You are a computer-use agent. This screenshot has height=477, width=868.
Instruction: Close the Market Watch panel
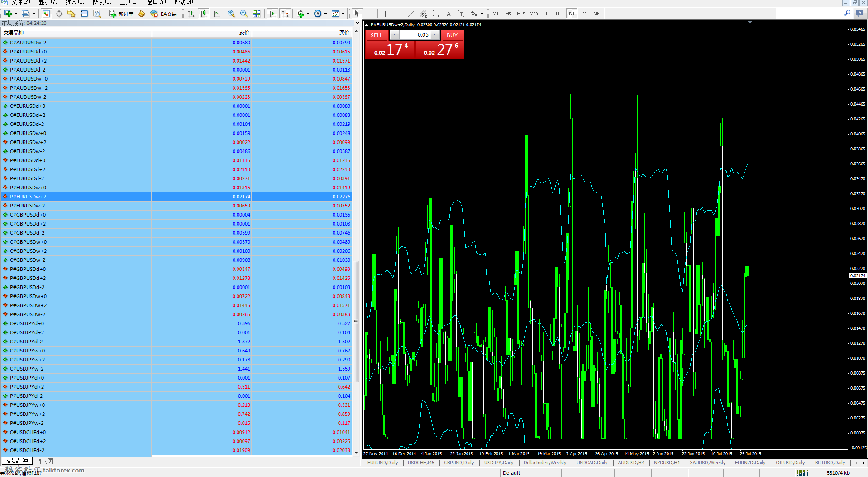click(358, 23)
